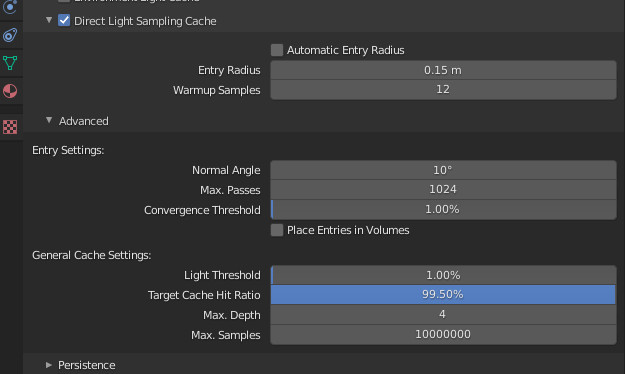Click the Max. Passes value field
Viewport: 625px width, 374px height.
point(443,190)
